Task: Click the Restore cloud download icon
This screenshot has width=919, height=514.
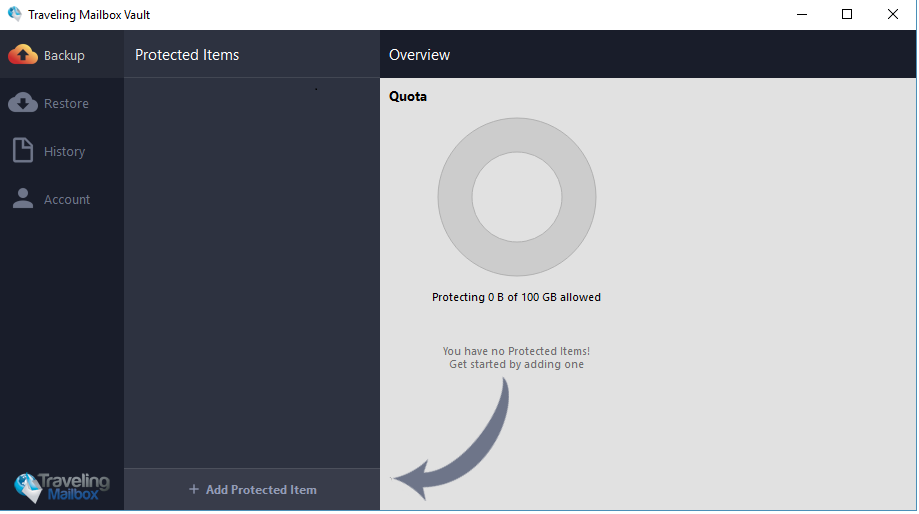Action: tap(23, 103)
